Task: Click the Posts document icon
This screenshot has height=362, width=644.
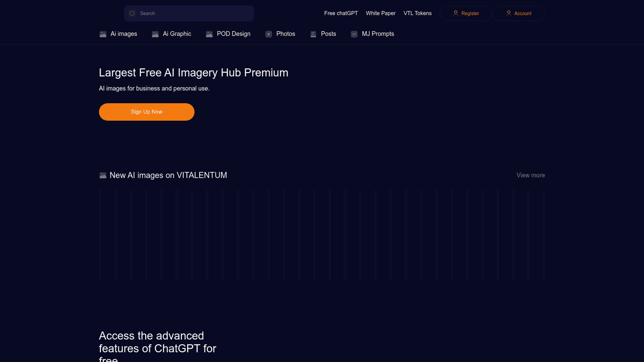Action: (x=313, y=34)
